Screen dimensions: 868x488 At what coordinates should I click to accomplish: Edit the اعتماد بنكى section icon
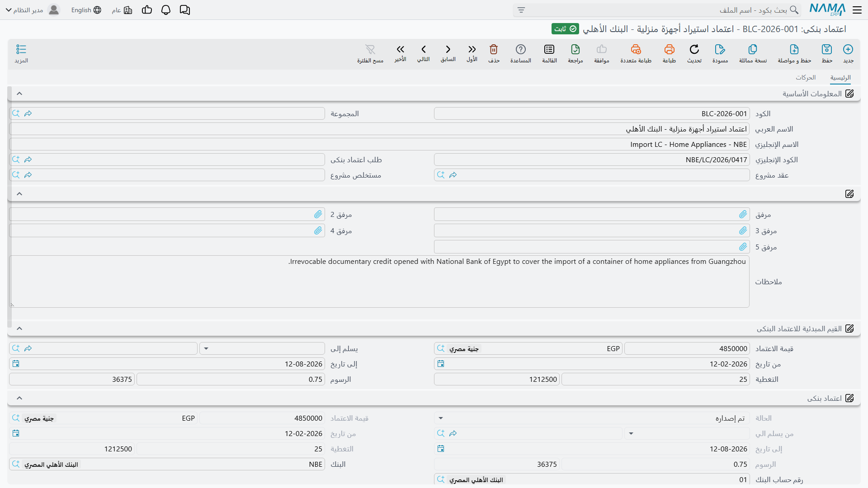(x=849, y=398)
